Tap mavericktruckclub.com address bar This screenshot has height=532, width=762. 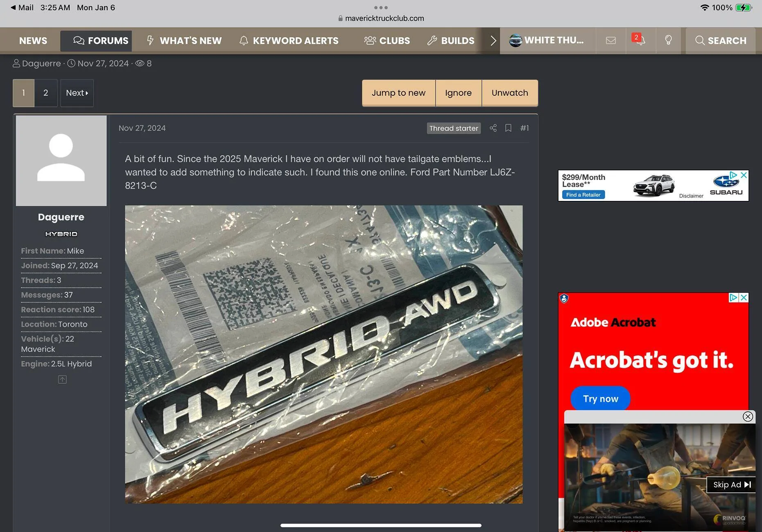tap(381, 18)
